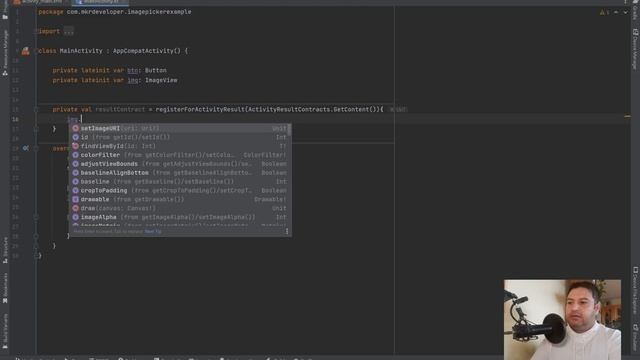Viewport: 640px width, 360px height.
Task: Click the MainActivity class name
Action: tap(81, 51)
